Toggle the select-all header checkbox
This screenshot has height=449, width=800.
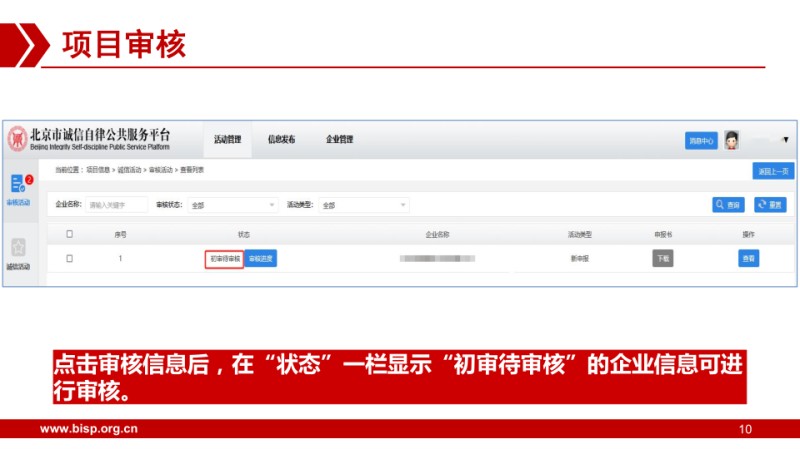[x=69, y=234]
